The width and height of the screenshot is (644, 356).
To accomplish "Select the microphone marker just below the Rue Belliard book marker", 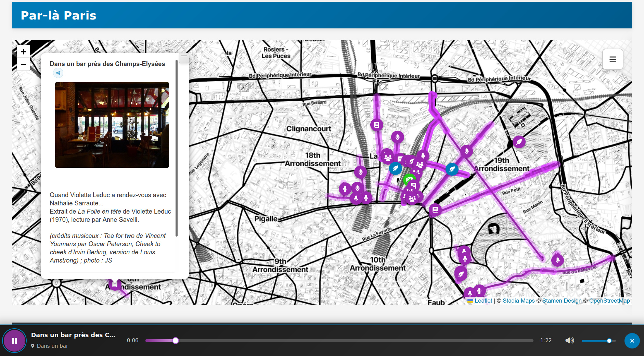I will pos(397,137).
